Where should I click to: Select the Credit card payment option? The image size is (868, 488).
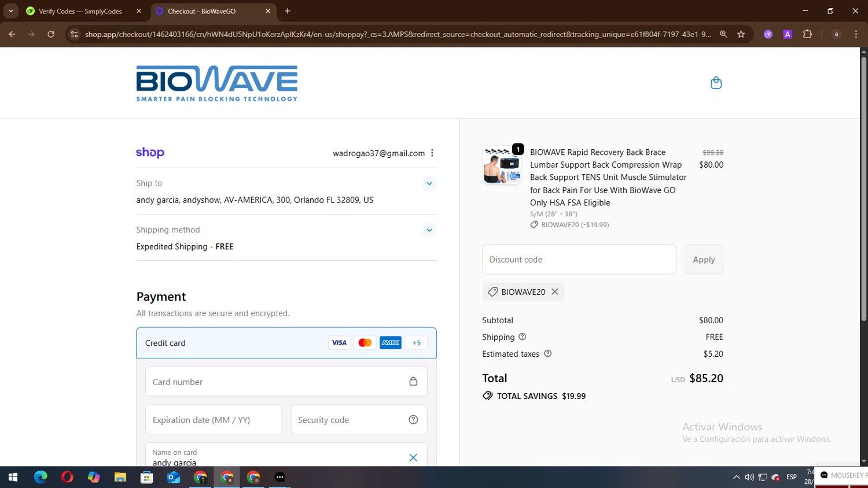pyautogui.click(x=286, y=343)
